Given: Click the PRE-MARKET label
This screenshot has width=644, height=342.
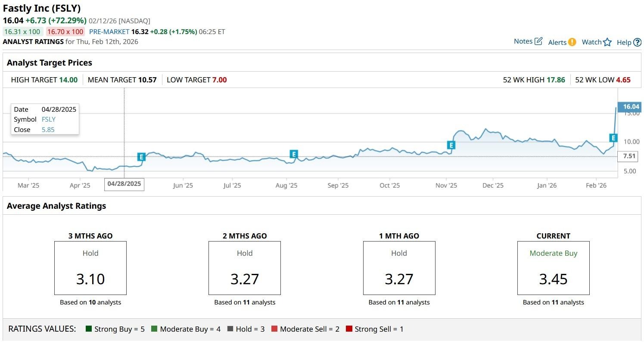Looking at the screenshot, I should [x=109, y=31].
